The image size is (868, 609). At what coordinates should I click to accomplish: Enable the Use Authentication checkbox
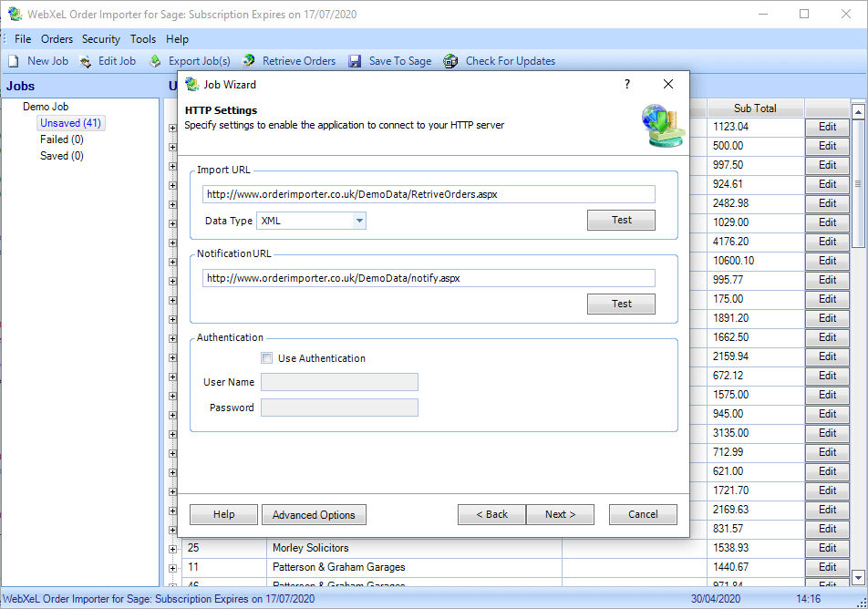coord(267,358)
